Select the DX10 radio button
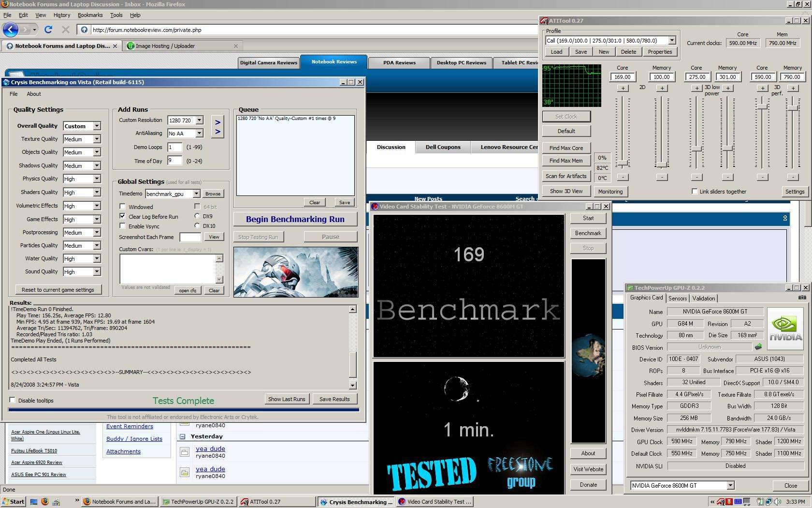The height and width of the screenshot is (508, 812). [x=197, y=225]
